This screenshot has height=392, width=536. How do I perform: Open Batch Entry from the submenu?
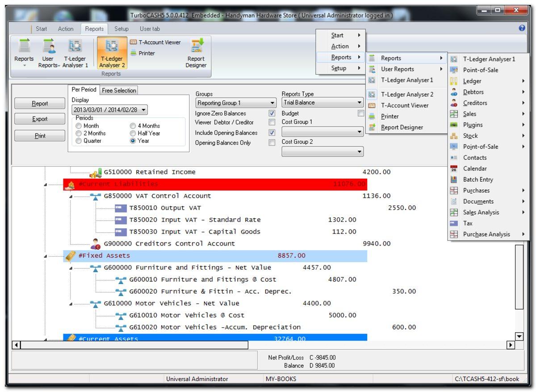coord(477,179)
